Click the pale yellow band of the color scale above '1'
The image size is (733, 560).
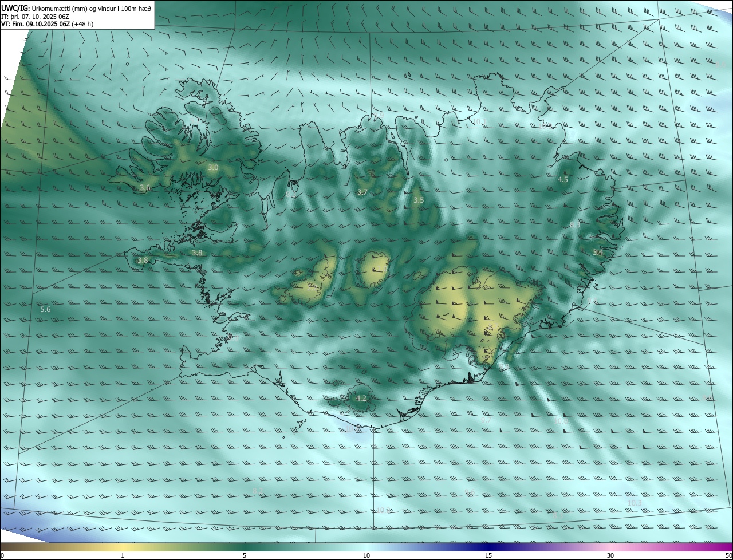[x=123, y=547]
